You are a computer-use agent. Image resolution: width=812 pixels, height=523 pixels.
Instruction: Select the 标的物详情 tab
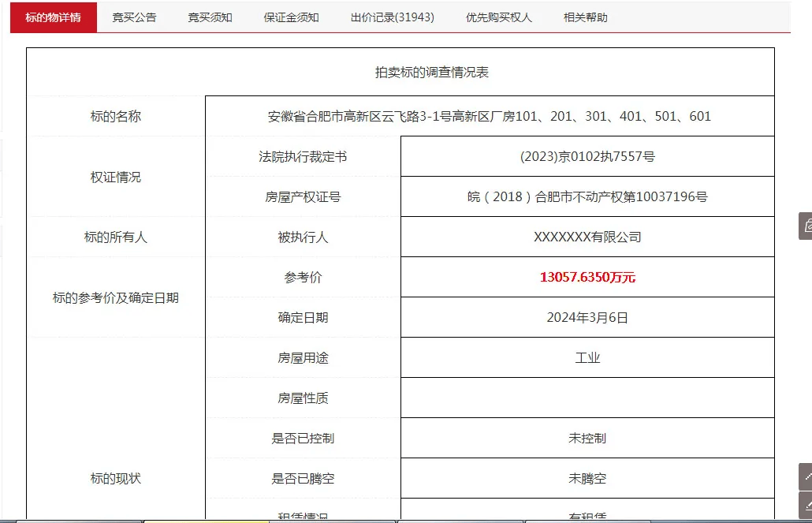[54, 17]
